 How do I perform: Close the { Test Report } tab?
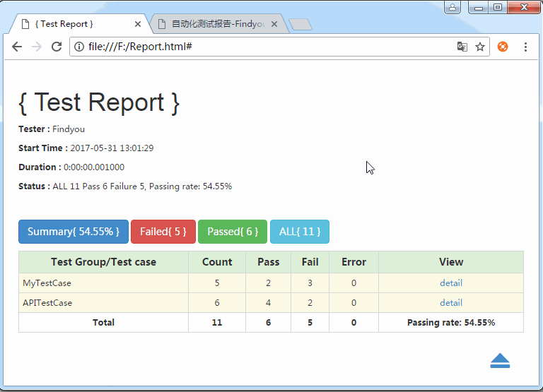tap(137, 24)
